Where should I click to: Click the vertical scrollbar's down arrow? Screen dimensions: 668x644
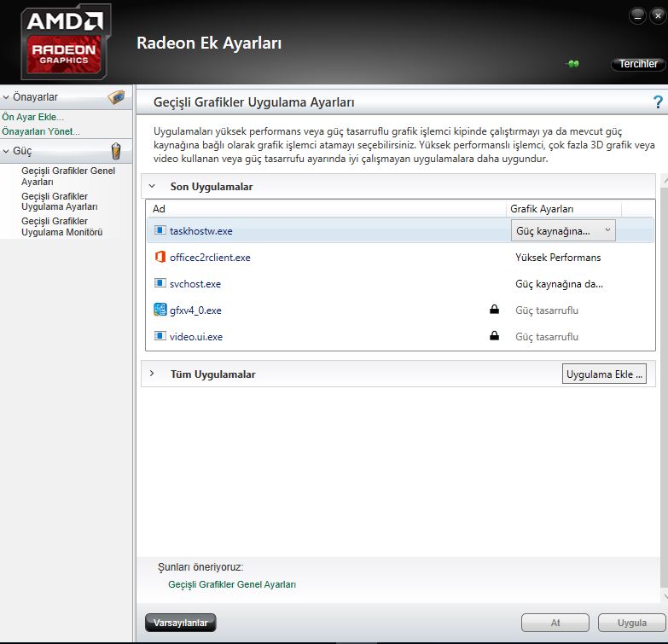pyautogui.click(x=665, y=596)
